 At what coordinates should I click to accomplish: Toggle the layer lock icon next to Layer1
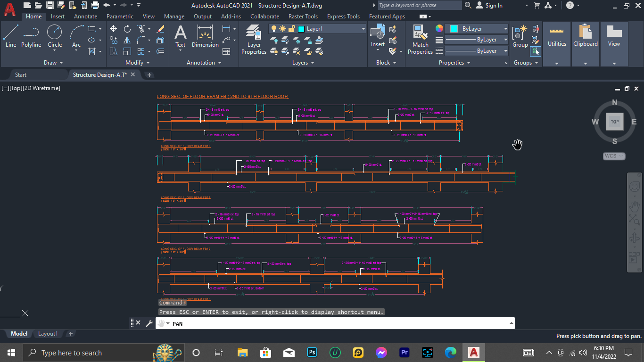291,29
